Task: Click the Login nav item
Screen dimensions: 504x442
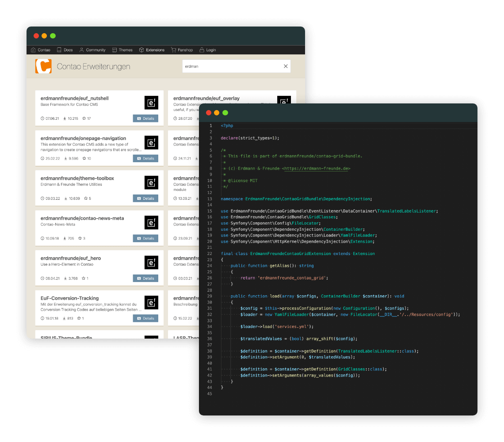Action: coord(208,50)
